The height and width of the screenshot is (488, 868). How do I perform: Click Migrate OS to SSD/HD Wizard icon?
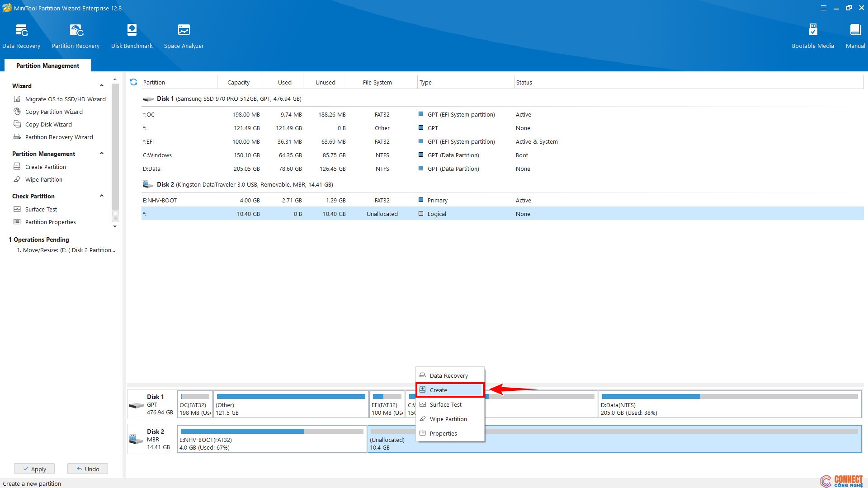point(17,99)
